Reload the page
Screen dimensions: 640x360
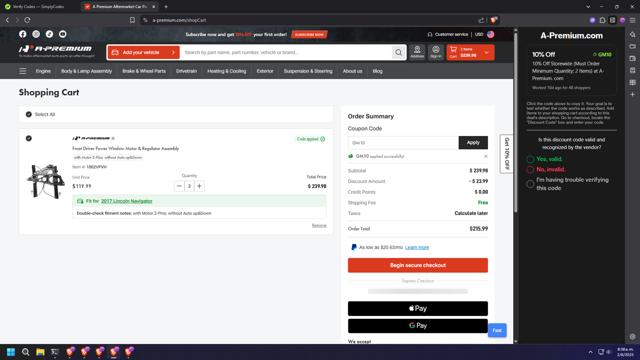[27, 20]
